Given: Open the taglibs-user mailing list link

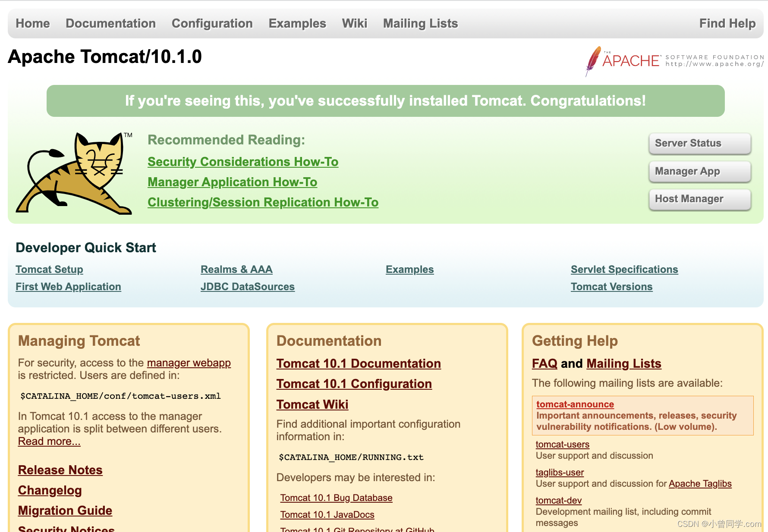Looking at the screenshot, I should click(560, 473).
